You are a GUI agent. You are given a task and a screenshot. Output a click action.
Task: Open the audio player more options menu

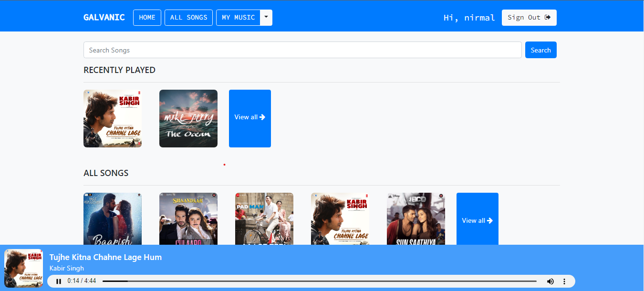click(564, 281)
